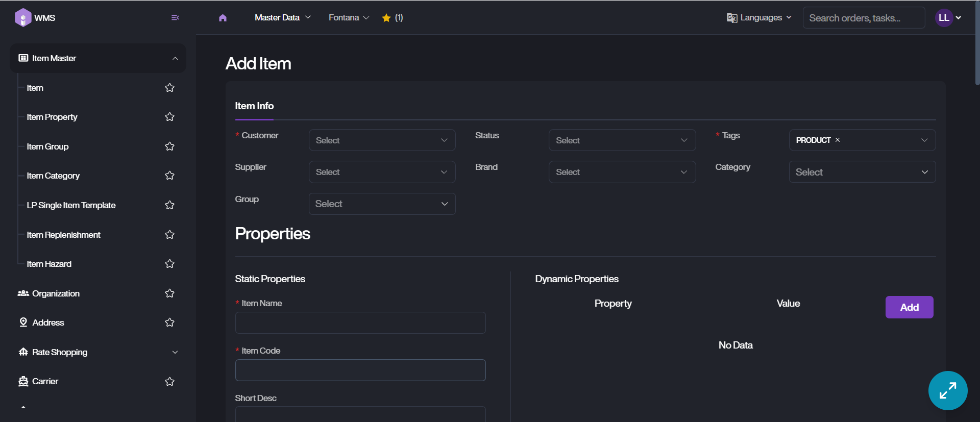Go to Item Replenishment in sidebar
The image size is (980, 422).
(x=64, y=235)
